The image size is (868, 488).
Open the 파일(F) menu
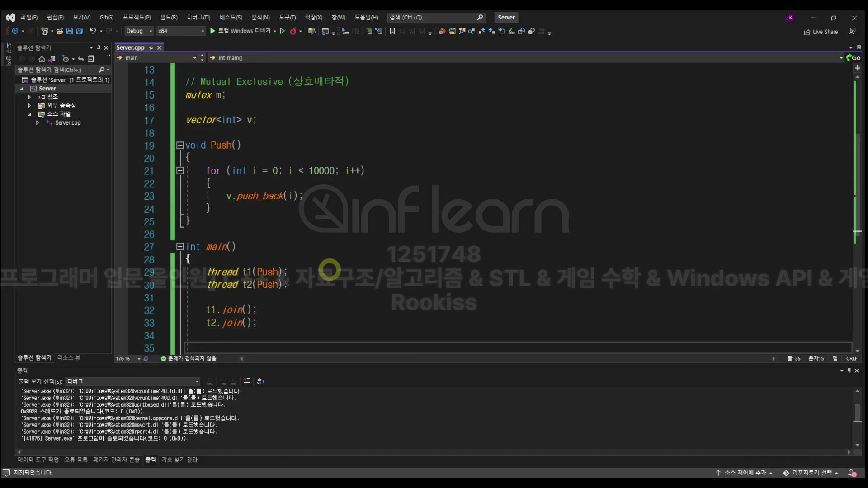coord(29,18)
